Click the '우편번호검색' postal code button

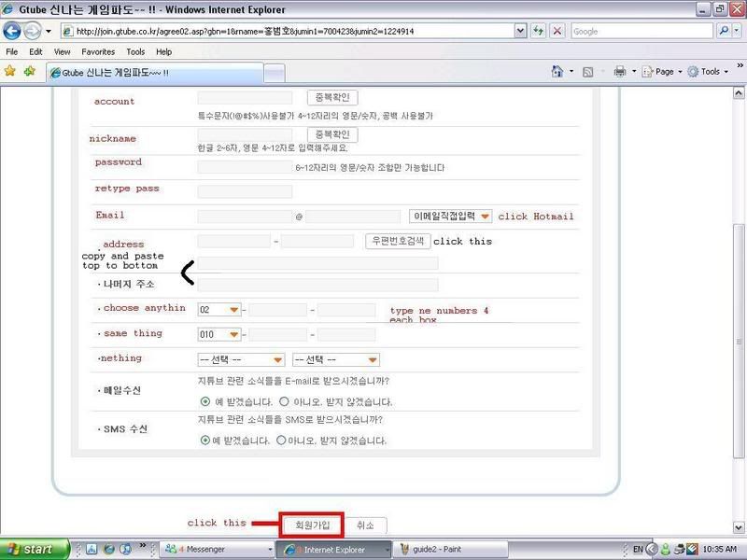(x=397, y=241)
